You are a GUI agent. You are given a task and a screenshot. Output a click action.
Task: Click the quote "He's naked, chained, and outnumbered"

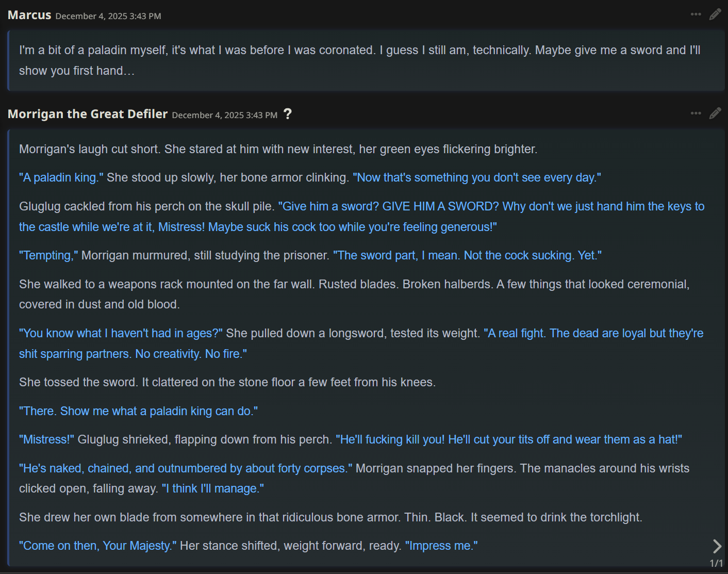(x=186, y=468)
